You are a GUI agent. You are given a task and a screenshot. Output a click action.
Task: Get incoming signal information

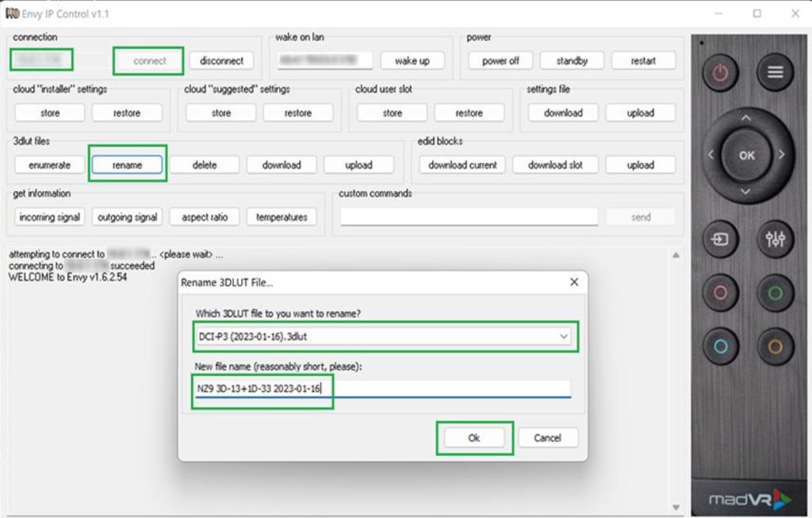pyautogui.click(x=50, y=217)
